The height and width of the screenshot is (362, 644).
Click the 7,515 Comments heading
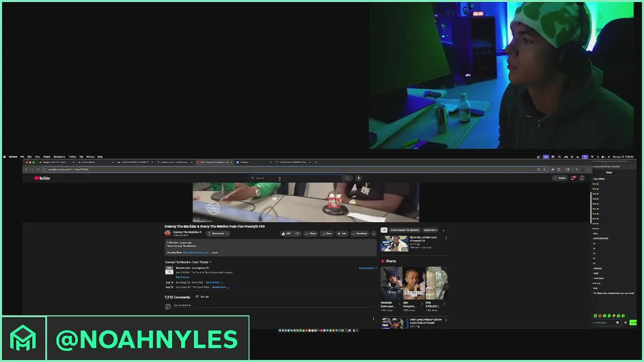point(177,297)
